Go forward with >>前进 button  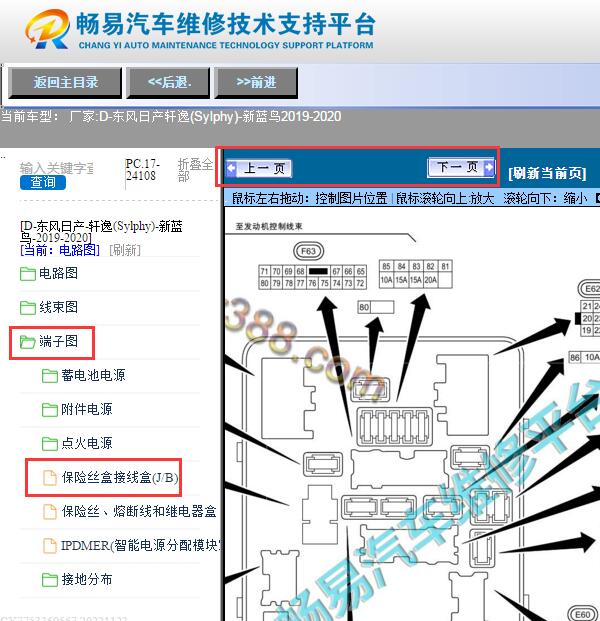point(256,82)
